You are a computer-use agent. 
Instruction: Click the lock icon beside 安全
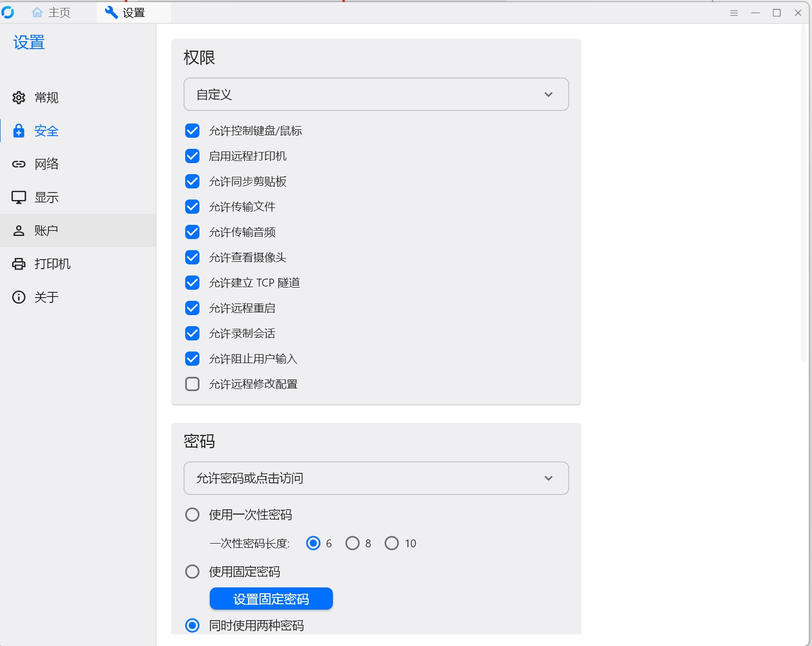[19, 131]
